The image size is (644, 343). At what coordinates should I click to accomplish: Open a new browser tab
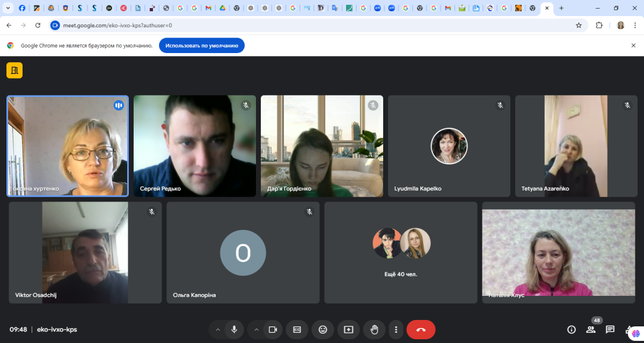pos(561,8)
